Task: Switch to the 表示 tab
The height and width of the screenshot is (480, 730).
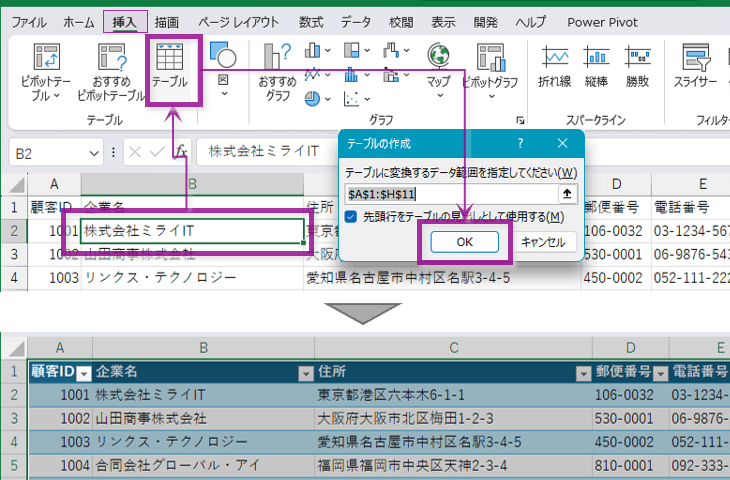Action: (x=443, y=22)
